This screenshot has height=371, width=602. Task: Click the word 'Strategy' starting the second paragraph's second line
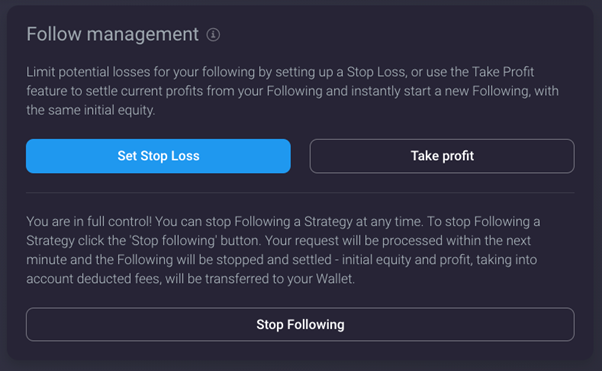(50, 241)
